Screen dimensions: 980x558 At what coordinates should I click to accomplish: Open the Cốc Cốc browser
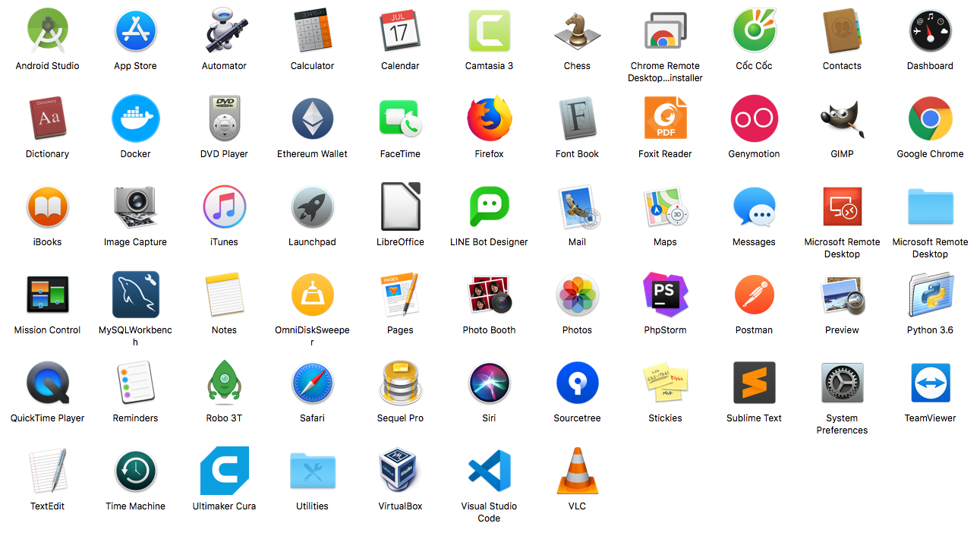coord(754,30)
